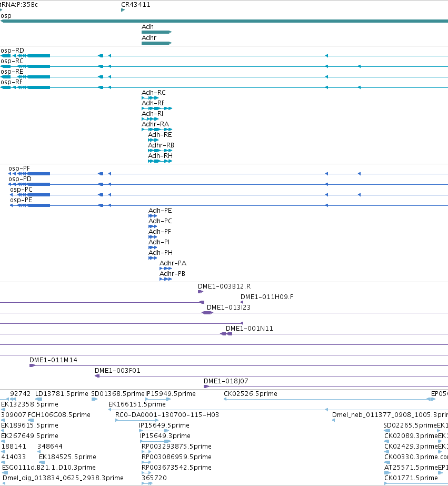Click the CK02526.5prime EST label

click(x=251, y=394)
